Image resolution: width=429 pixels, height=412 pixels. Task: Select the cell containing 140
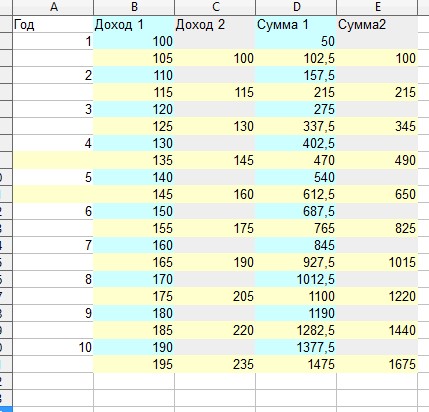pyautogui.click(x=134, y=177)
